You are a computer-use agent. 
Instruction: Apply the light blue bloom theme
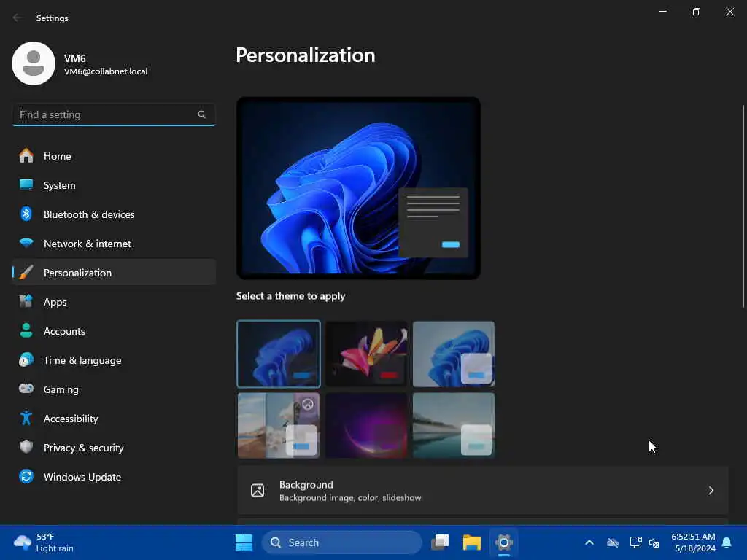pos(454,354)
